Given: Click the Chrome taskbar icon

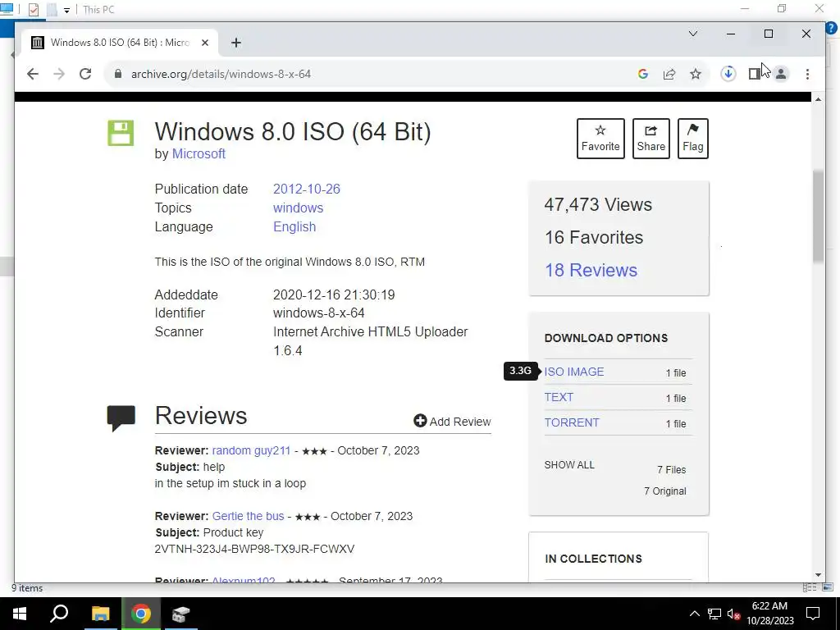Looking at the screenshot, I should tap(140, 614).
